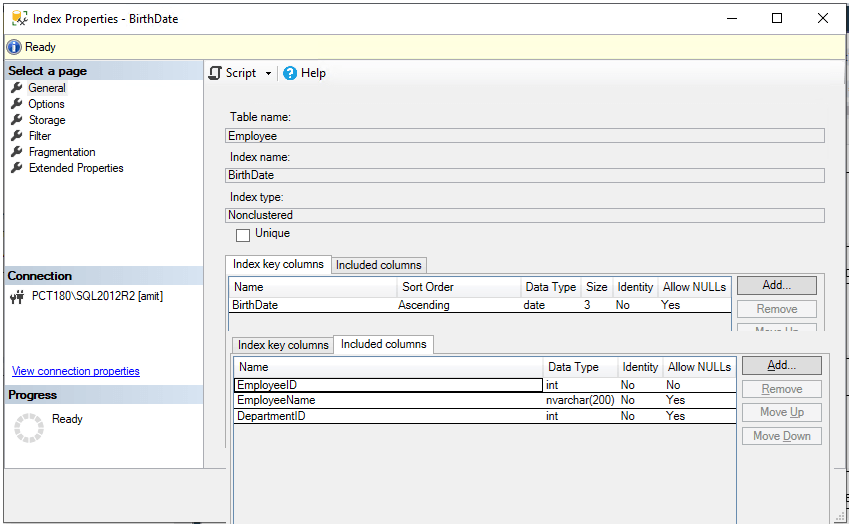Select upper Index key columns tab

(x=278, y=264)
